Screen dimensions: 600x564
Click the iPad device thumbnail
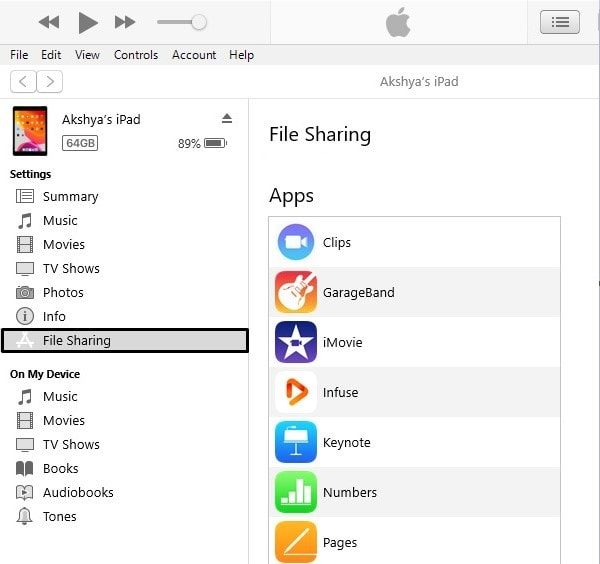tap(30, 131)
